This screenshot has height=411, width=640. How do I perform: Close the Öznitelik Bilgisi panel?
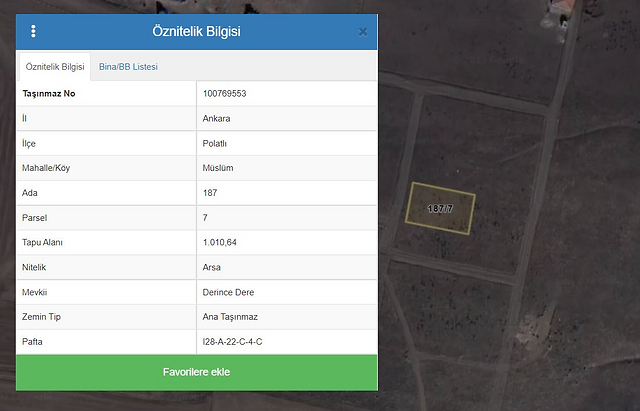[x=362, y=32]
